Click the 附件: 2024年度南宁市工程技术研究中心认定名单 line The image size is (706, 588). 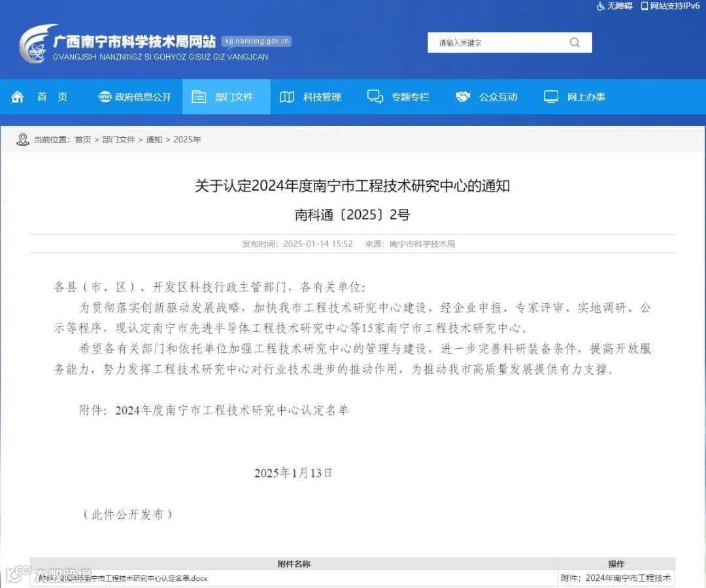214,410
